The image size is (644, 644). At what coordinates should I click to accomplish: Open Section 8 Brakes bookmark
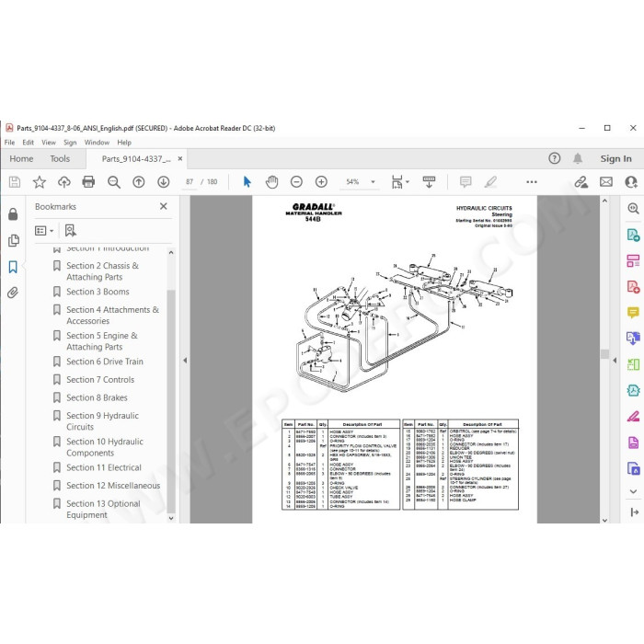pyautogui.click(x=97, y=397)
